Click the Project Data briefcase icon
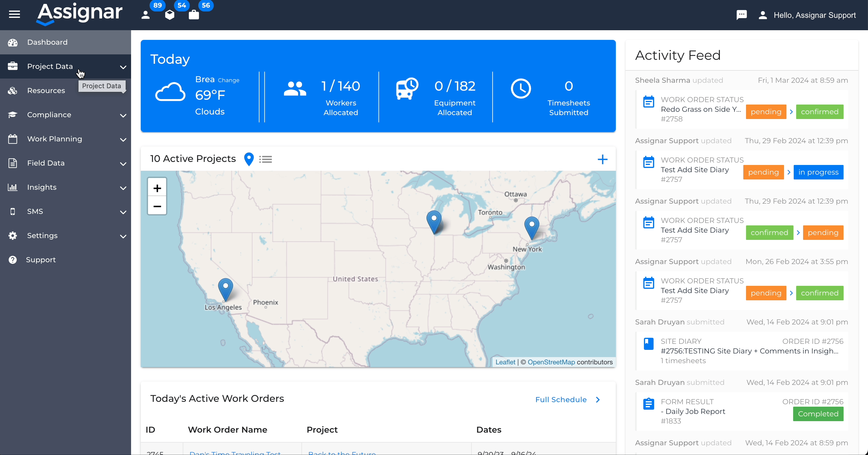Viewport: 868px width, 455px height. [13, 66]
